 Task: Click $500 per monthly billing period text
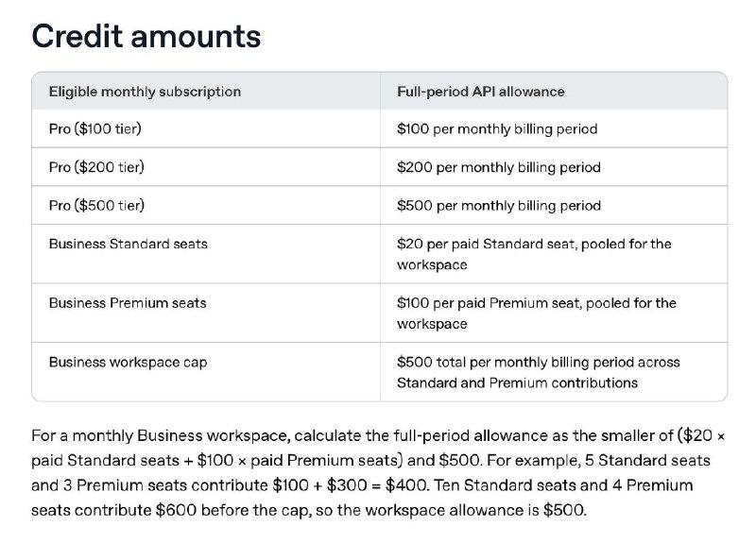(x=499, y=205)
